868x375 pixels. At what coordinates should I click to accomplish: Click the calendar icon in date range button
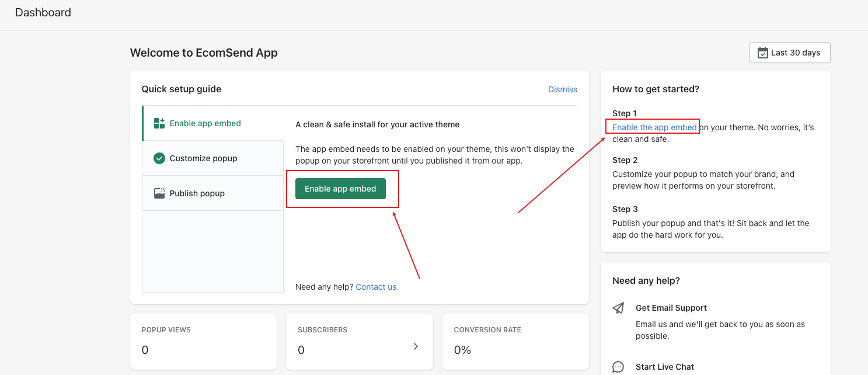pos(762,53)
